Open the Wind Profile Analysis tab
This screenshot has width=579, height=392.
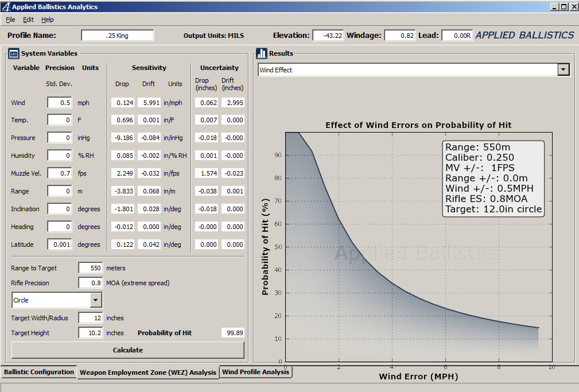[255, 372]
